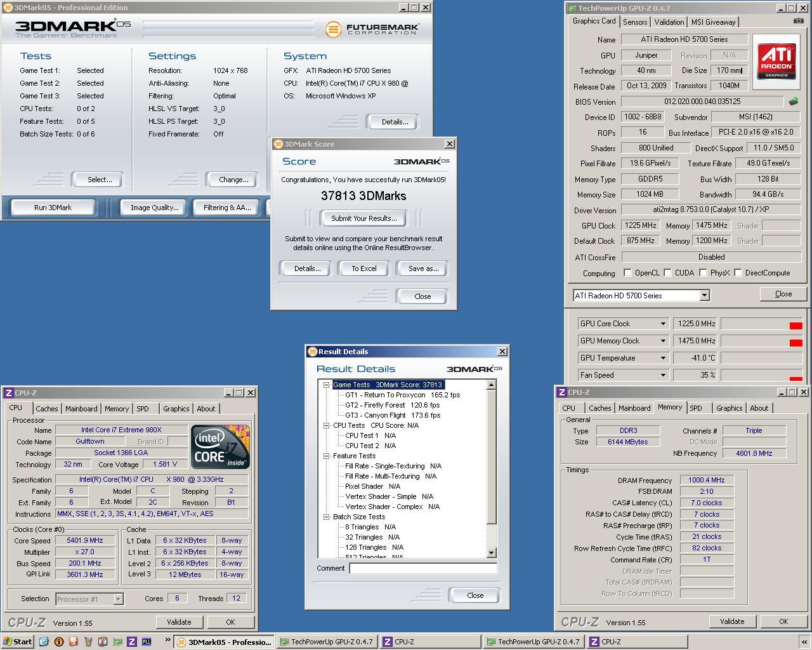Click the save BIOS icon in GPU-Z
812x650 pixels.
(x=794, y=102)
